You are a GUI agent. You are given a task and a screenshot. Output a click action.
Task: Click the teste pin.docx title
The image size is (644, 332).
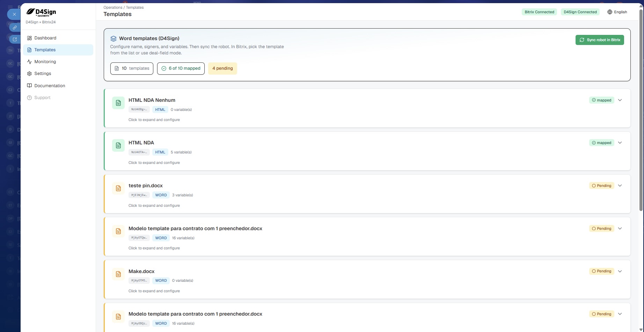(146, 186)
